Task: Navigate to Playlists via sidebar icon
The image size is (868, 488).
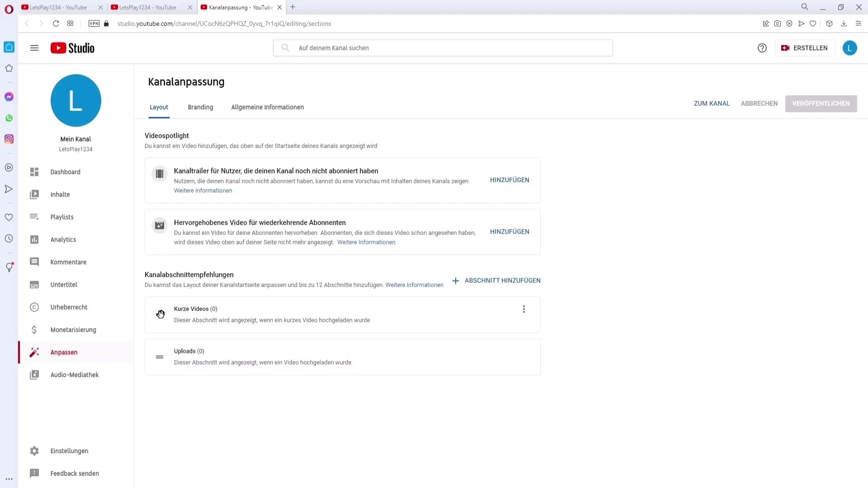Action: point(34,216)
